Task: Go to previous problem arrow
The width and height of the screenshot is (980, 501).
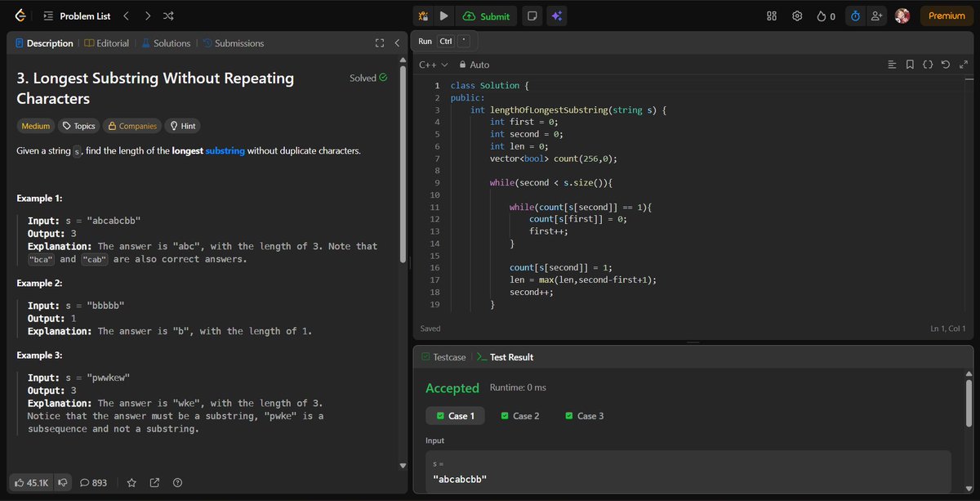Action: [x=126, y=16]
